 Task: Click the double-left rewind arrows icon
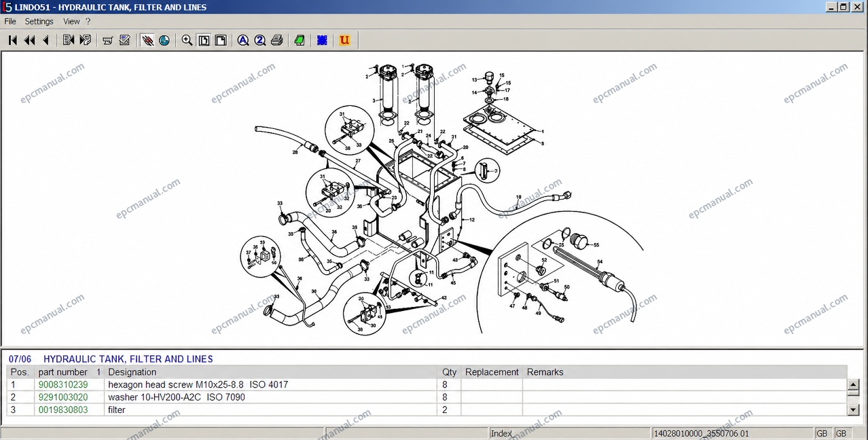point(29,40)
